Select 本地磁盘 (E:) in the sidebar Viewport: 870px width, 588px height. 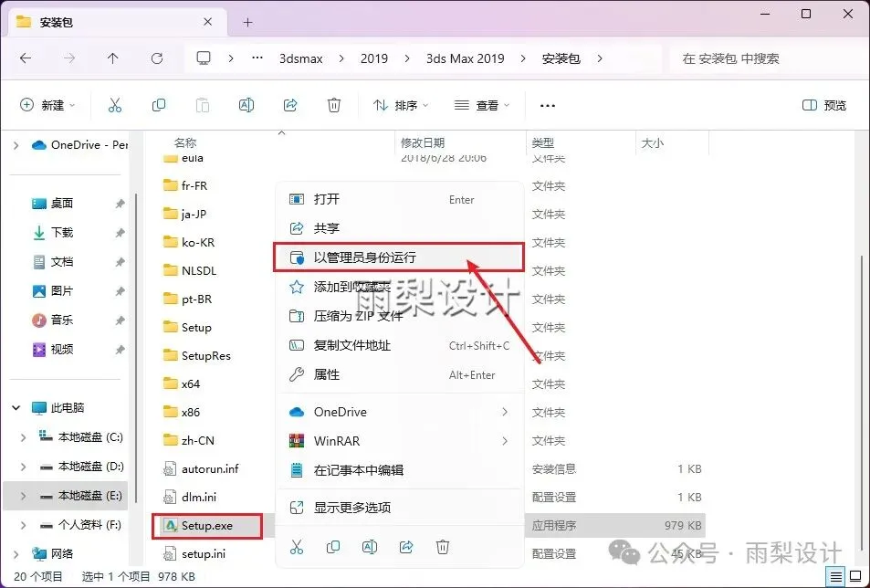(x=66, y=496)
